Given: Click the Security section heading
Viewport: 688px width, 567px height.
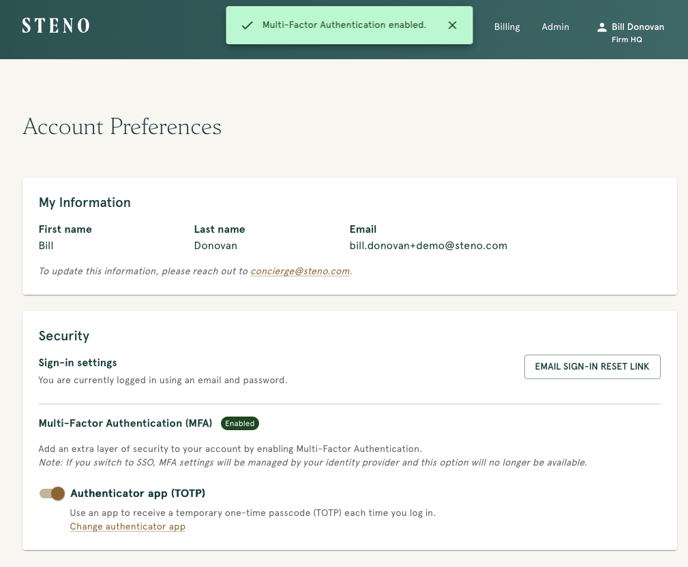Looking at the screenshot, I should click(x=64, y=336).
